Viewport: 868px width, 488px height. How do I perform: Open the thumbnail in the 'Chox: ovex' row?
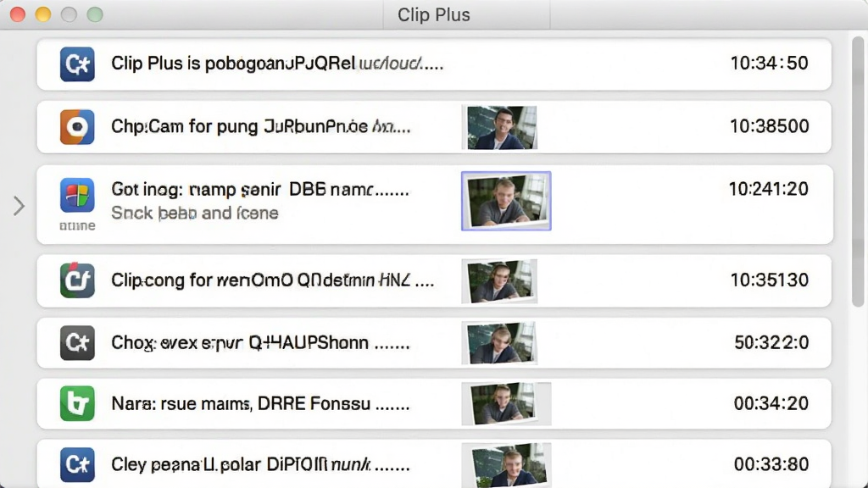(x=500, y=343)
